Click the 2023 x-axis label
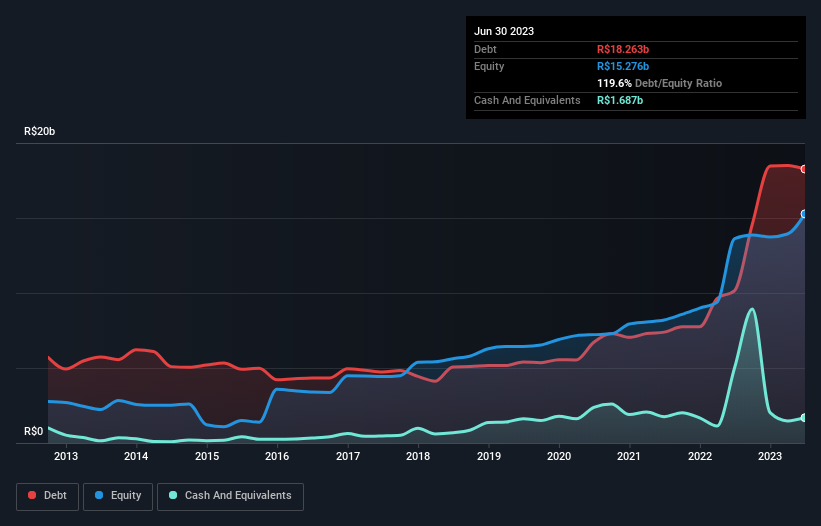This screenshot has width=821, height=526. point(770,456)
